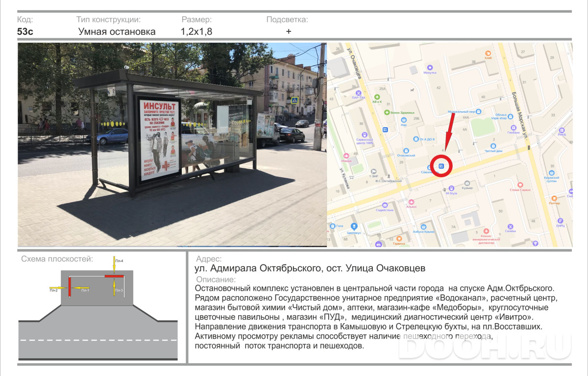This screenshot has height=376, width=588.
Task: Click the ПАР-ТАК scissors marker
Action: tap(359, 92)
